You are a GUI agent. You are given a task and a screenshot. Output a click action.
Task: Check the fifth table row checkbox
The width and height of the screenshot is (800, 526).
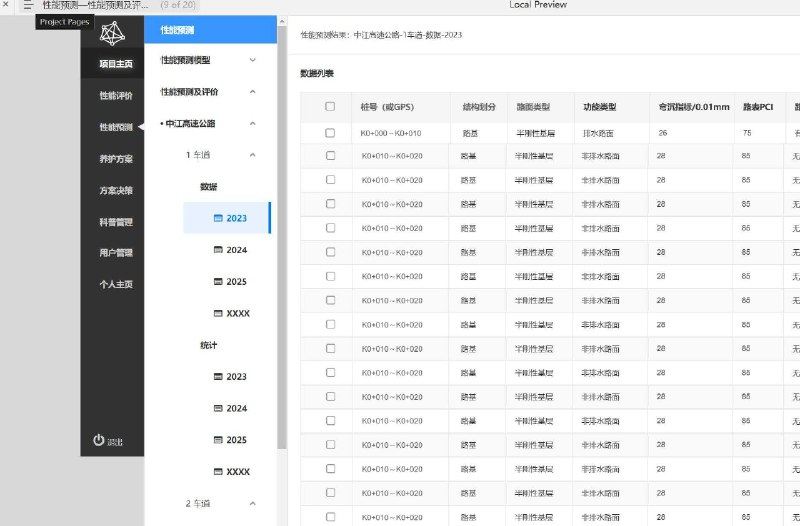point(330,228)
